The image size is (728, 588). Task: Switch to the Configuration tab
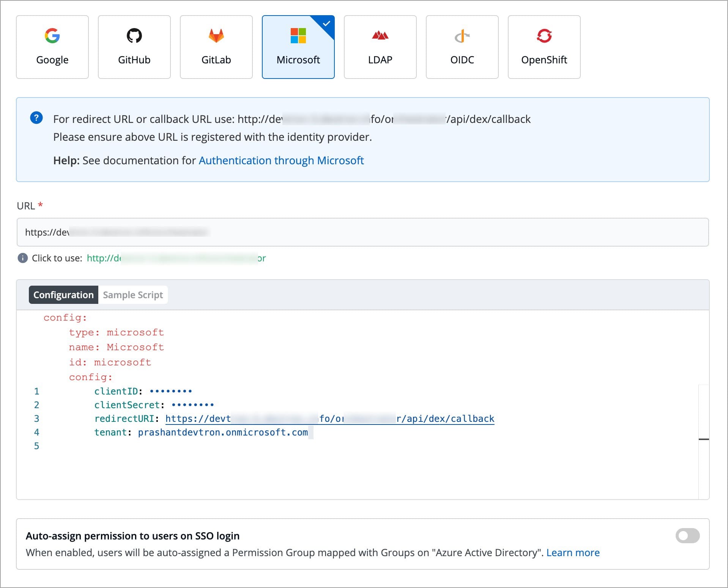click(x=63, y=295)
